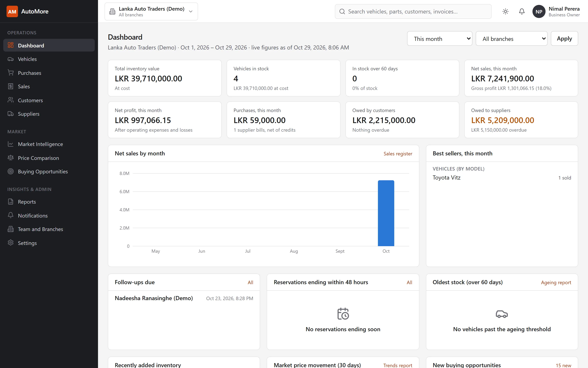This screenshot has width=588, height=368.
Task: Open the Ageing report link
Action: pos(556,282)
